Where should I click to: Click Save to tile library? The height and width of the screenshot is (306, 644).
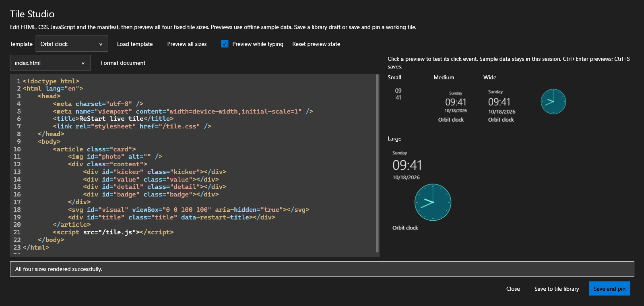[557, 289]
